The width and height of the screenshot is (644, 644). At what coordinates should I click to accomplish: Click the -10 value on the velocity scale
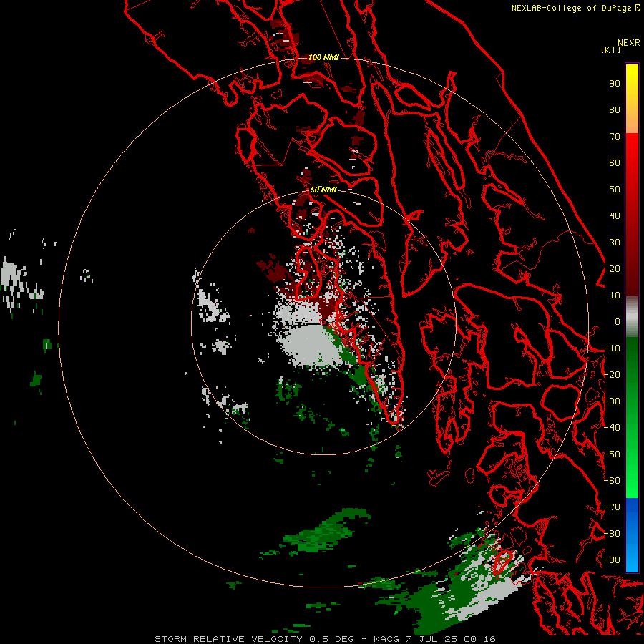coord(612,348)
